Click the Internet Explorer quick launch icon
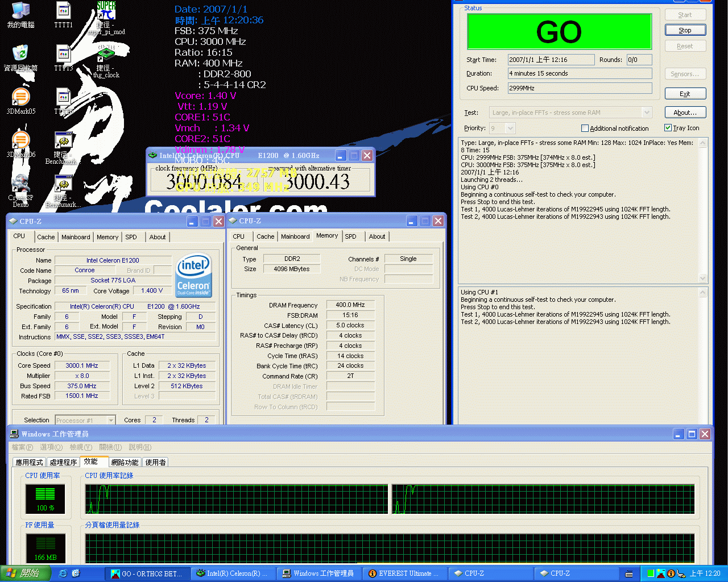 (x=63, y=573)
